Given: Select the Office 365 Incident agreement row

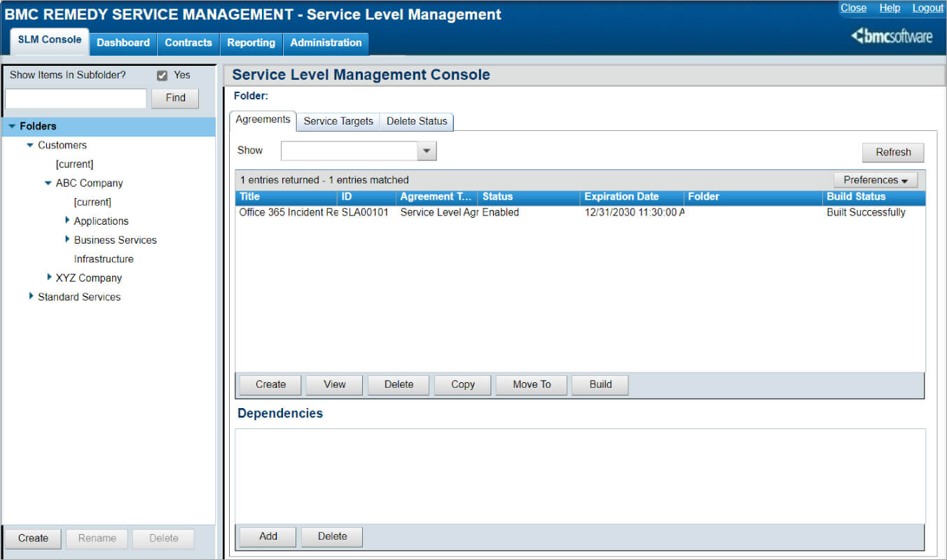Looking at the screenshot, I should (580, 212).
